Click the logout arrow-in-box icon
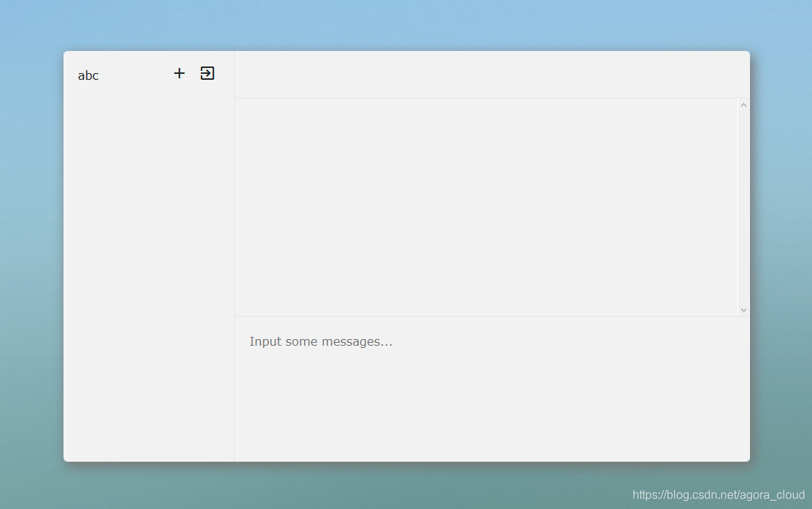 coord(207,73)
